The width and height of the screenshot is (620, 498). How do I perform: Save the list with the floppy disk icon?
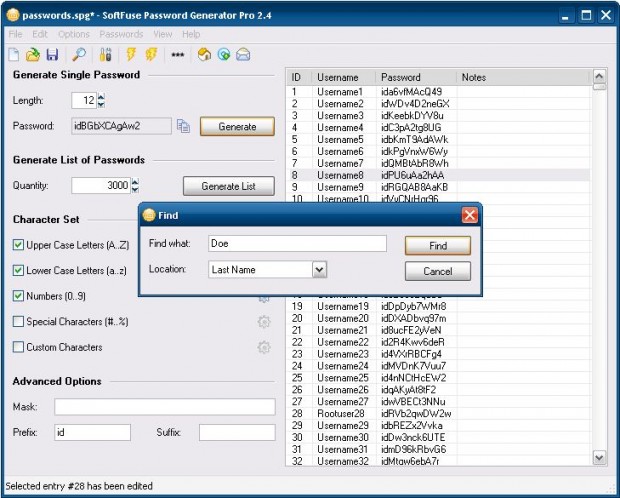(52, 55)
